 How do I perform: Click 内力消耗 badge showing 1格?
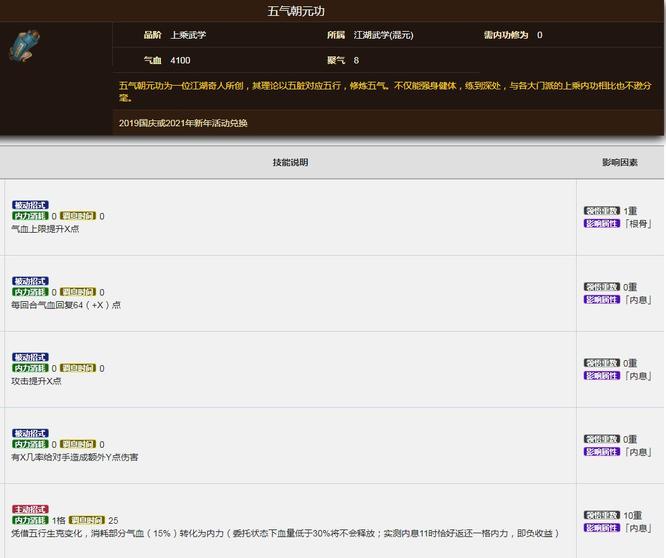(30, 521)
